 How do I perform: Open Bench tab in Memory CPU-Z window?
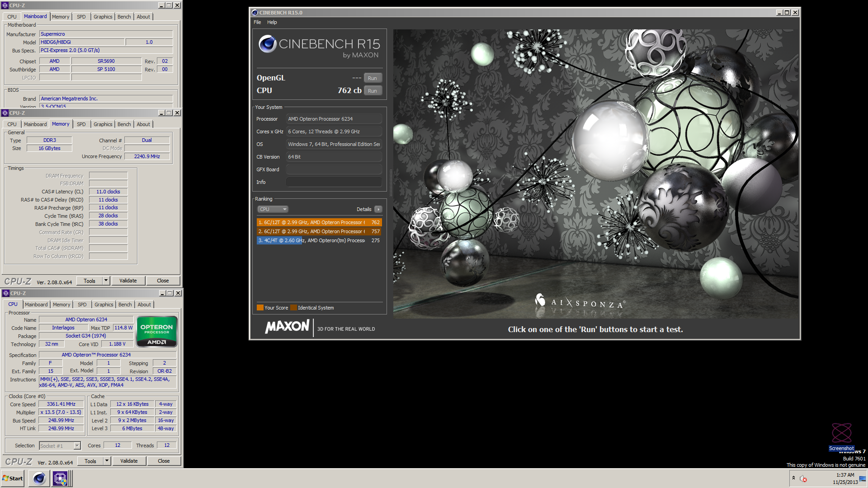pos(124,124)
